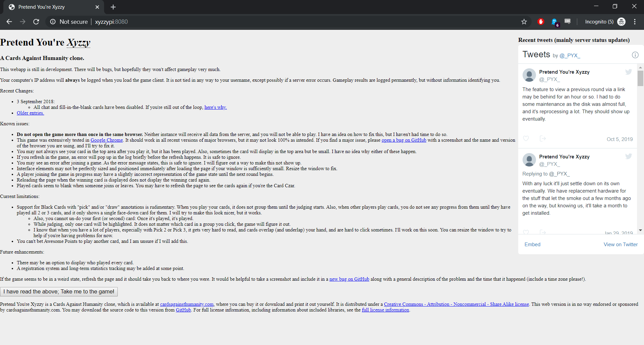Screen dimensions: 644x345
Task: Visit the cardsagainsthumanity.com link
Action: pyautogui.click(x=187, y=304)
